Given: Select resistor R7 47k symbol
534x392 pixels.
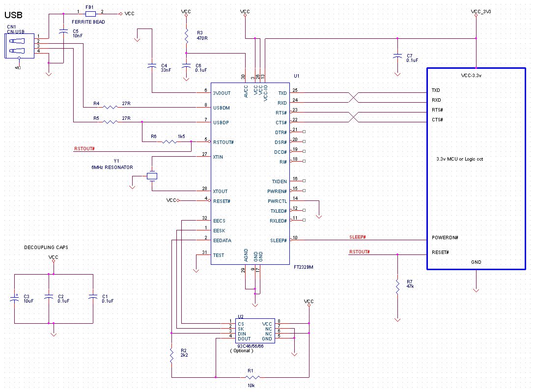Looking at the screenshot, I should 397,286.
